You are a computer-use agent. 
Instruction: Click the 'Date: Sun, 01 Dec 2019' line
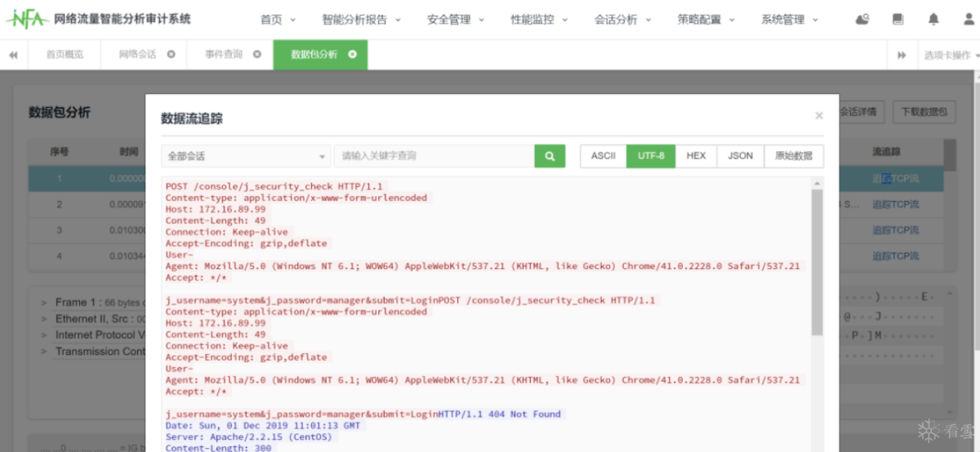point(262,426)
